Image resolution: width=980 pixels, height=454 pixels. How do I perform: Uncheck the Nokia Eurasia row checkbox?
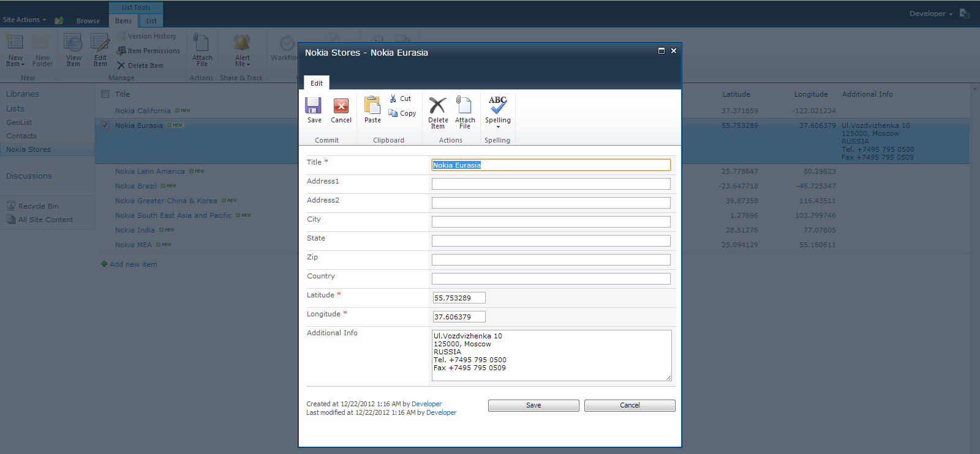click(105, 125)
